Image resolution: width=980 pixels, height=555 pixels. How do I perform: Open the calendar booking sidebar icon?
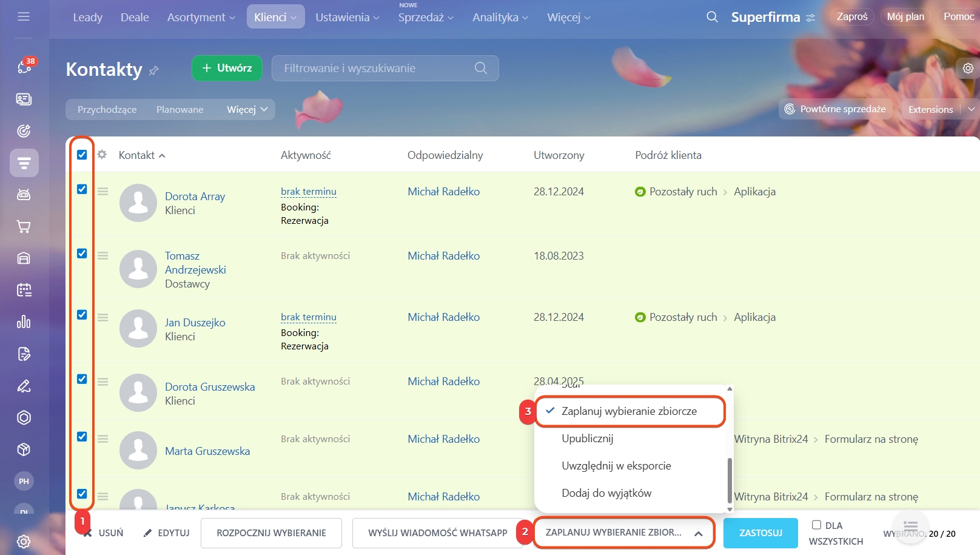click(24, 290)
